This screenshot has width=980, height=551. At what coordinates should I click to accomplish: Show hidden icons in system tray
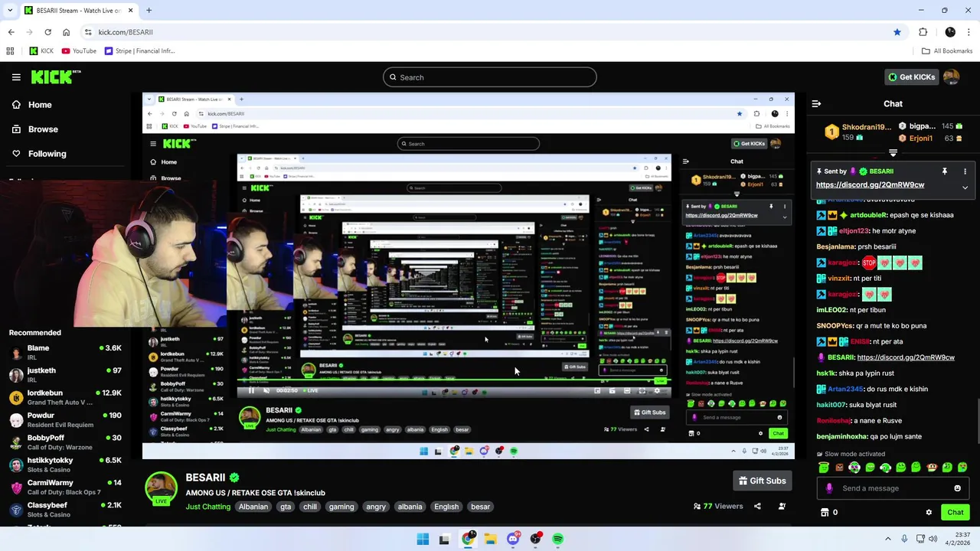tap(888, 539)
